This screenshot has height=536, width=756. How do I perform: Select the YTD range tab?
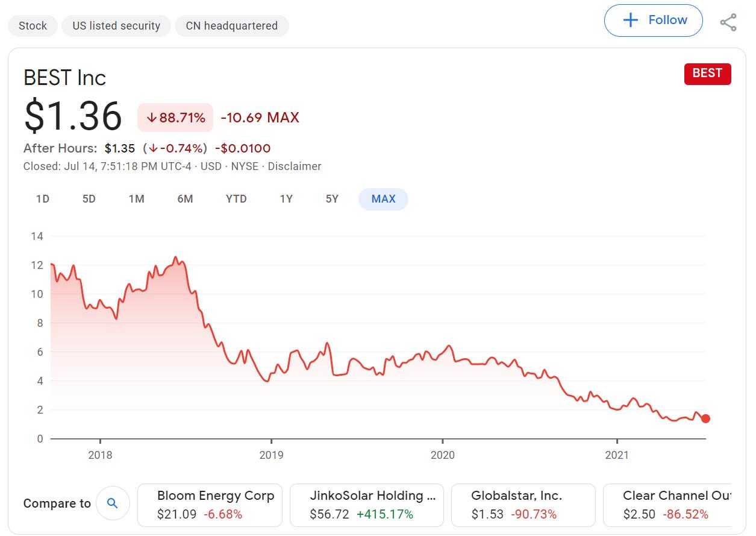(236, 199)
